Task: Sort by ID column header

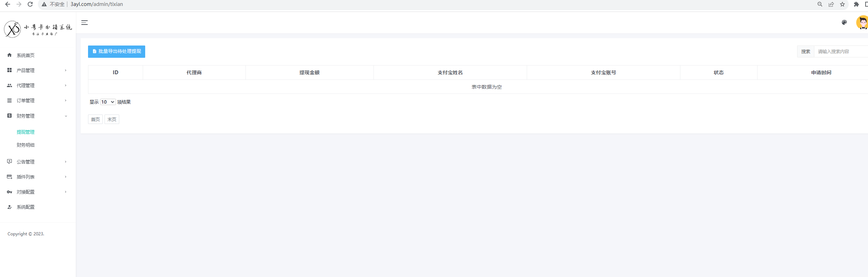Action: click(x=115, y=72)
